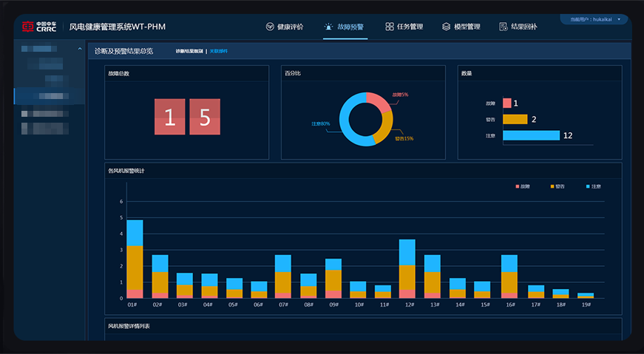Click the red 故障5% donut segment
644x354 pixels.
click(x=380, y=101)
